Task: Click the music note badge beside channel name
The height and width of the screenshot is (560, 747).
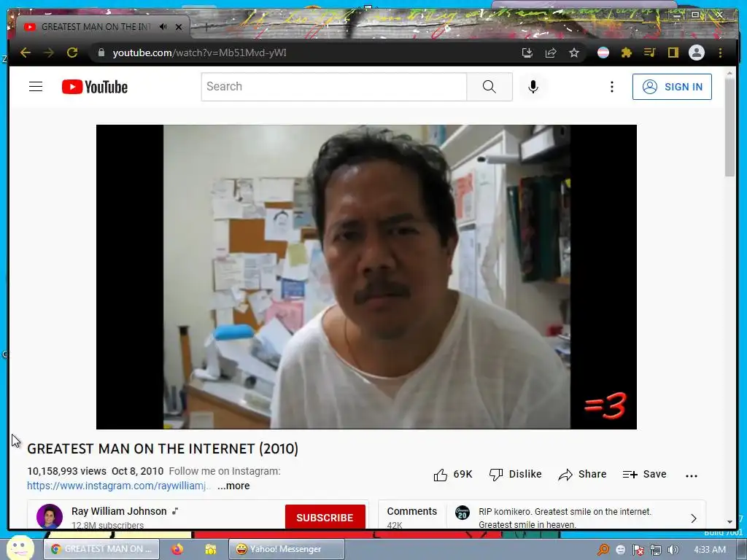Action: point(175,511)
